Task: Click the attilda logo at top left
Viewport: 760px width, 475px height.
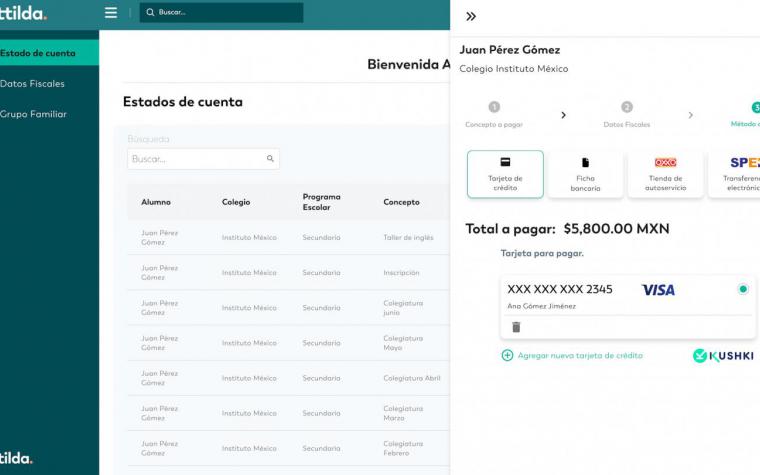Action: [x=23, y=13]
